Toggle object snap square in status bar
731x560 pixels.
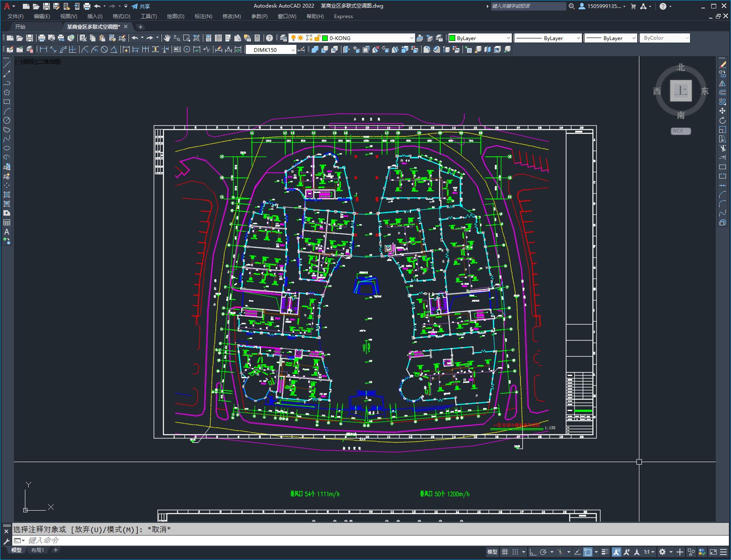tap(587, 552)
